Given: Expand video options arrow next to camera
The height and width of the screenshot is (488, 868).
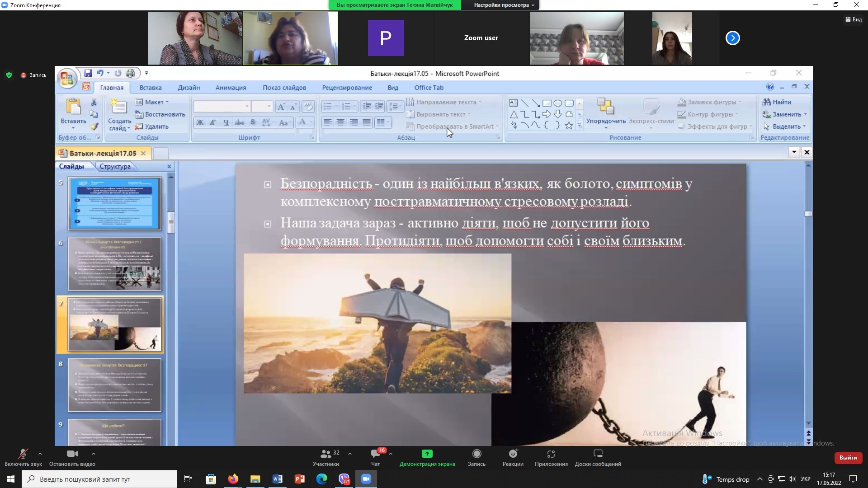Looking at the screenshot, I should coord(93,453).
